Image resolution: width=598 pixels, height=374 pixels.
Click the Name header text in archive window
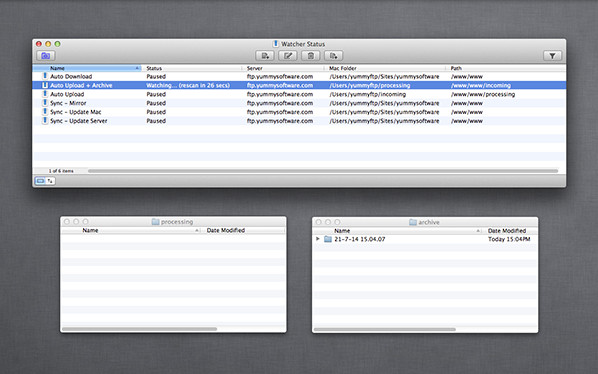coord(342,231)
